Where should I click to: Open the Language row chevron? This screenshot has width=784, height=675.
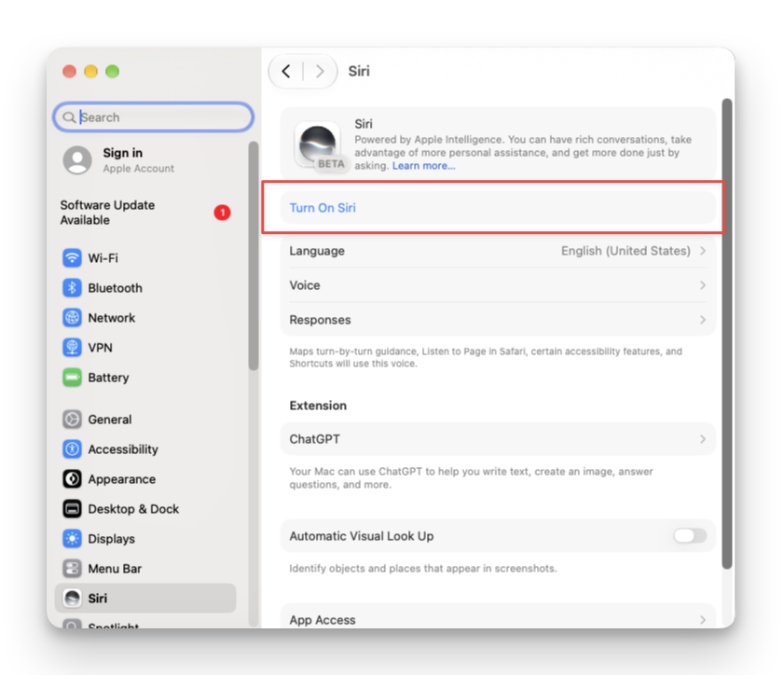[703, 251]
